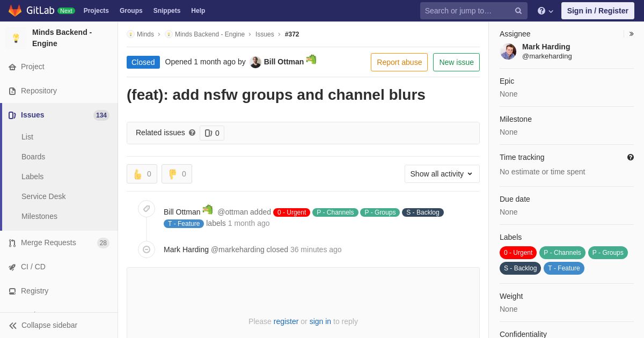Click the sign in link
The width and height of the screenshot is (644, 338).
pos(320,321)
